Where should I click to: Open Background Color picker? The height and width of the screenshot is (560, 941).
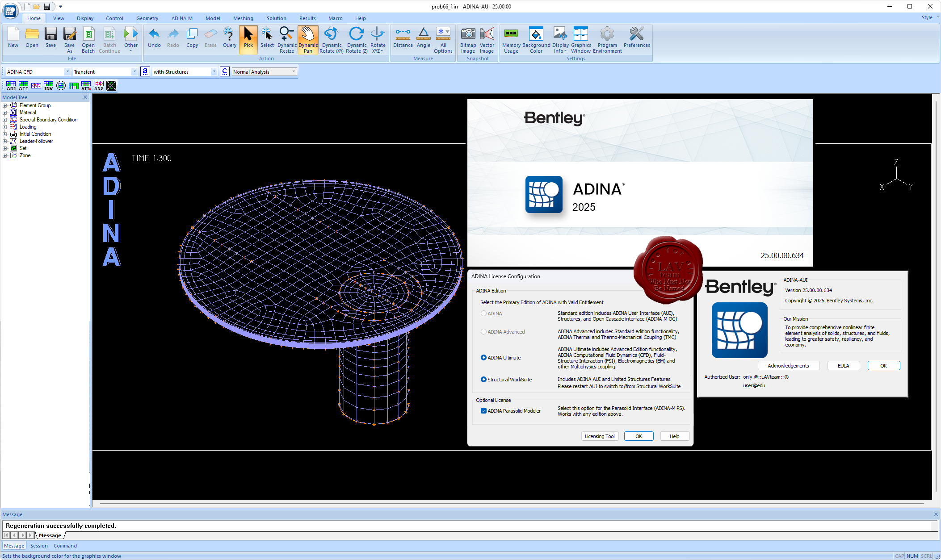click(536, 40)
